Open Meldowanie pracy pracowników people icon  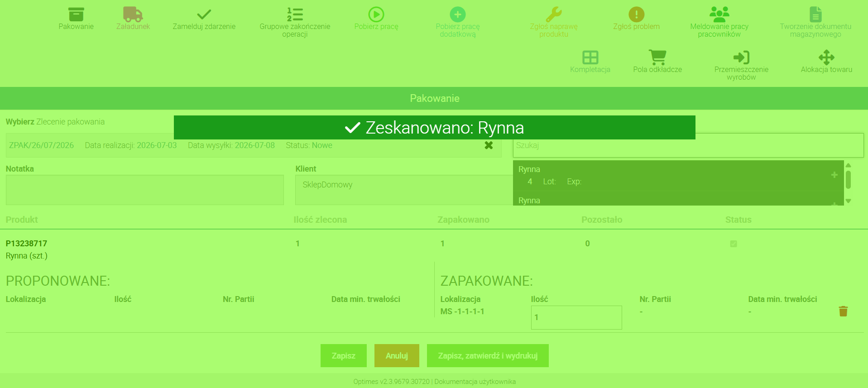(x=719, y=14)
